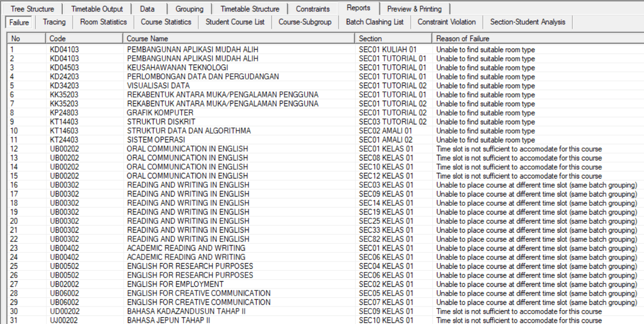Open the Data tab

[x=147, y=9]
